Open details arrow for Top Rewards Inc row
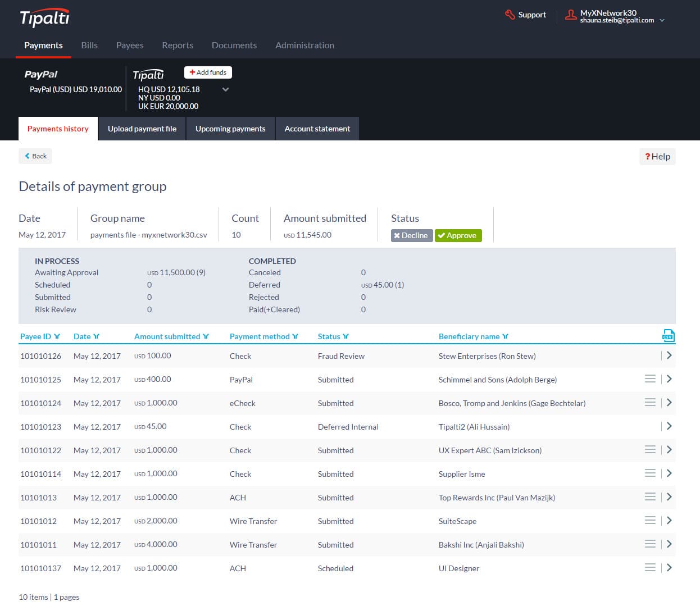The width and height of the screenshot is (700, 606). point(669,497)
